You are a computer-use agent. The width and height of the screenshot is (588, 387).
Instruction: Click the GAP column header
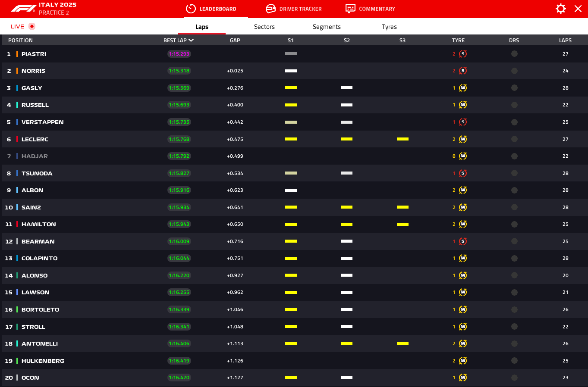(235, 41)
